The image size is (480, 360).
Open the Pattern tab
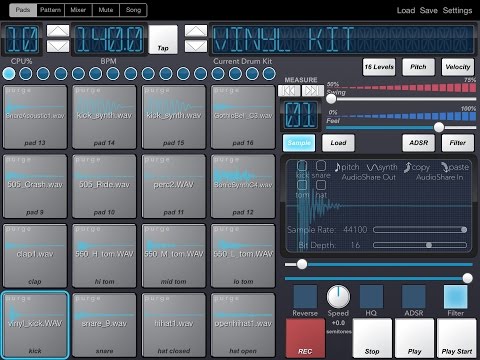tap(50, 10)
